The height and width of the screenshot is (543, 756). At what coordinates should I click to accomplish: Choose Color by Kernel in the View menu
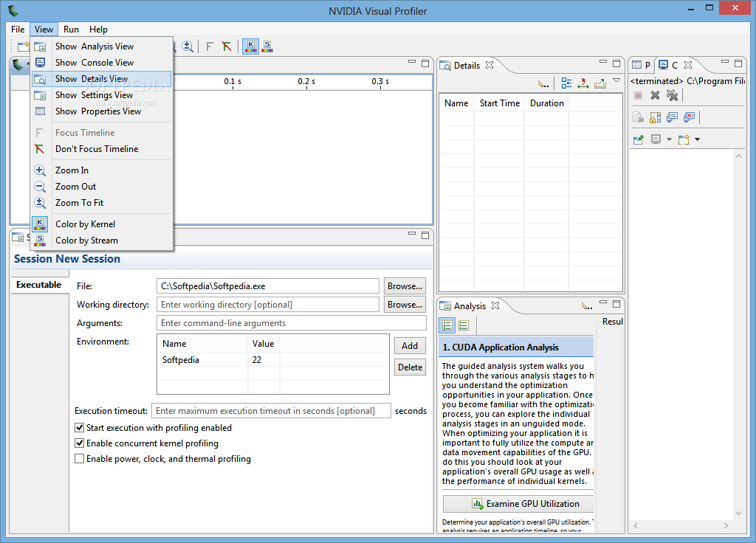coord(102,224)
